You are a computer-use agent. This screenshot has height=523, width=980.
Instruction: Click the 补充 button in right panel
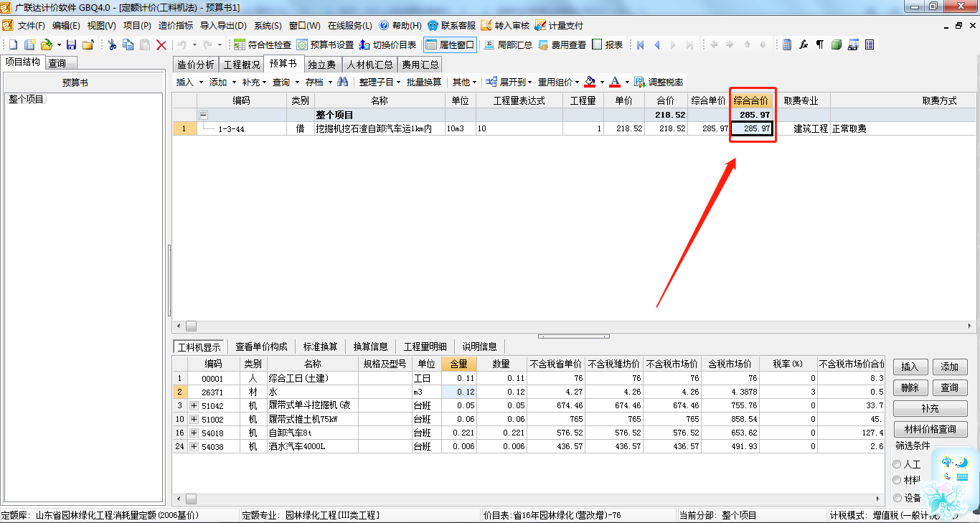pos(930,408)
